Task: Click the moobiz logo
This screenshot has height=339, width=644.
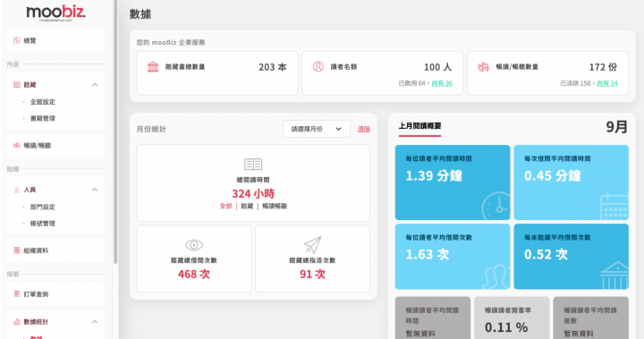Action: click(x=55, y=13)
